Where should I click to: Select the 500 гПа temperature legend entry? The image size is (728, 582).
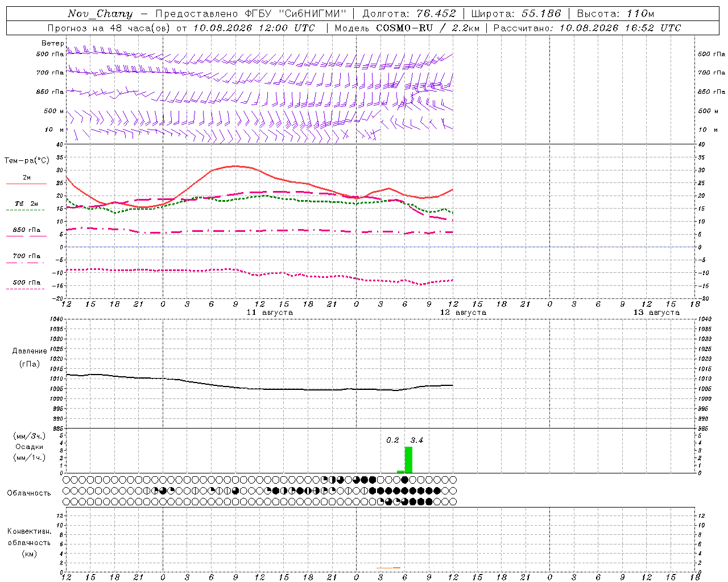click(26, 285)
